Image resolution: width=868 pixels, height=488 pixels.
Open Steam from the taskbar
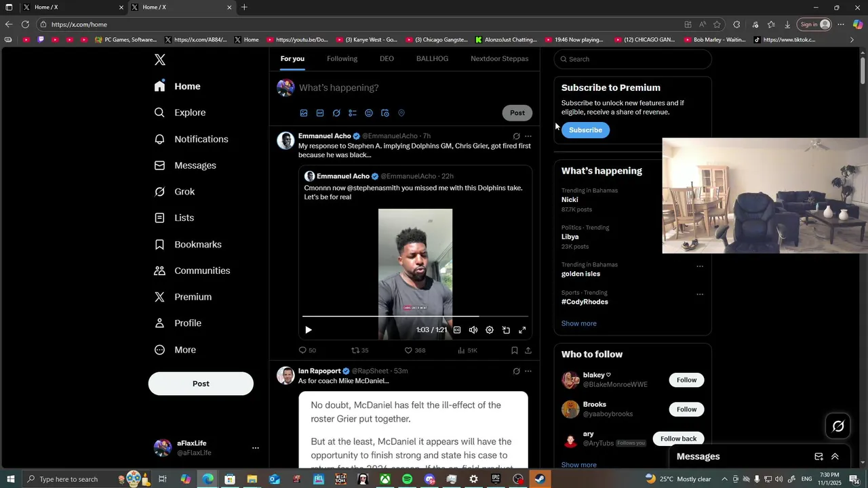pos(540,479)
